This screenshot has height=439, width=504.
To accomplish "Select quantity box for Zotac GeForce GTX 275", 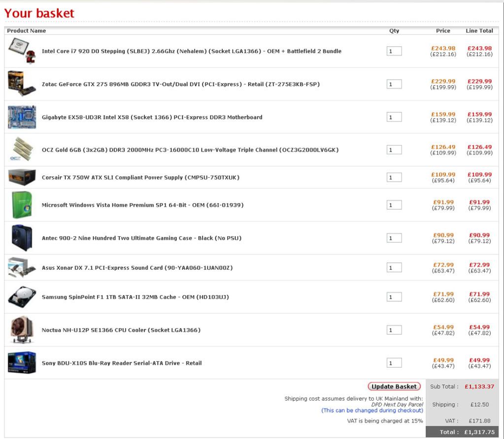I will 394,84.
